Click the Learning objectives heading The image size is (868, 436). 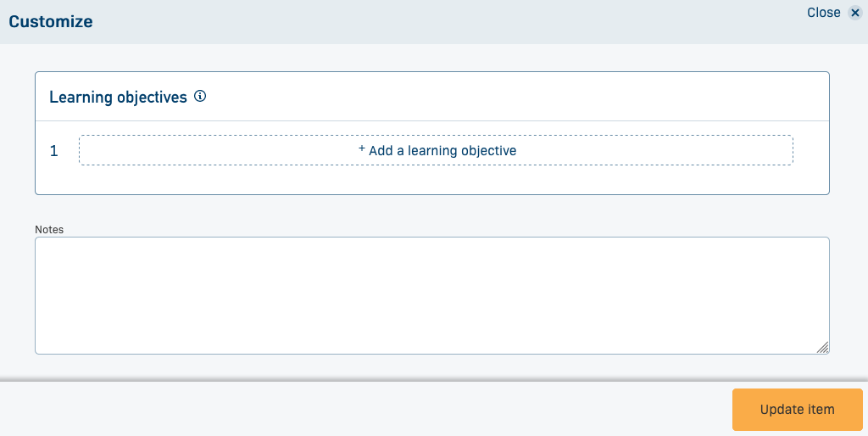118,98
